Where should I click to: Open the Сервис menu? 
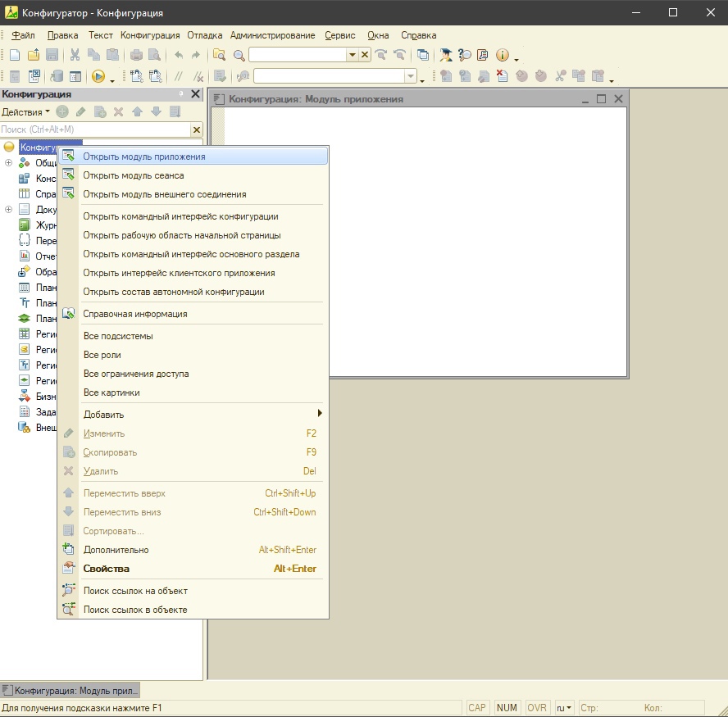coord(340,35)
